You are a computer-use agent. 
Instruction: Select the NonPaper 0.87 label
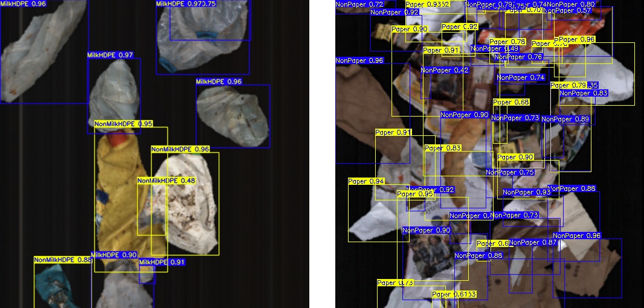[532, 242]
